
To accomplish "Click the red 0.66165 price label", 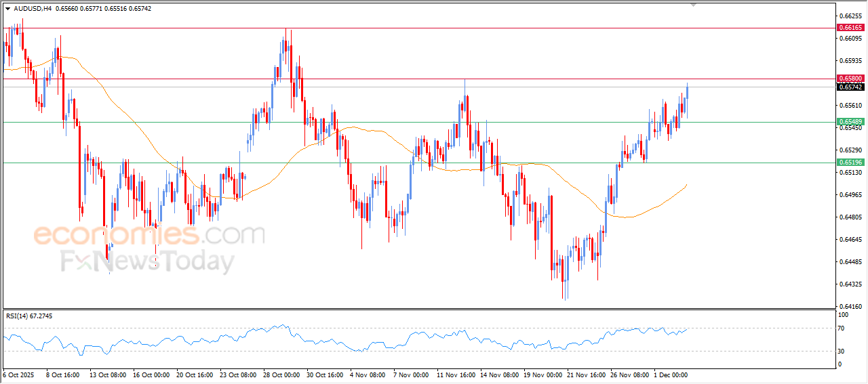I will tap(850, 28).
